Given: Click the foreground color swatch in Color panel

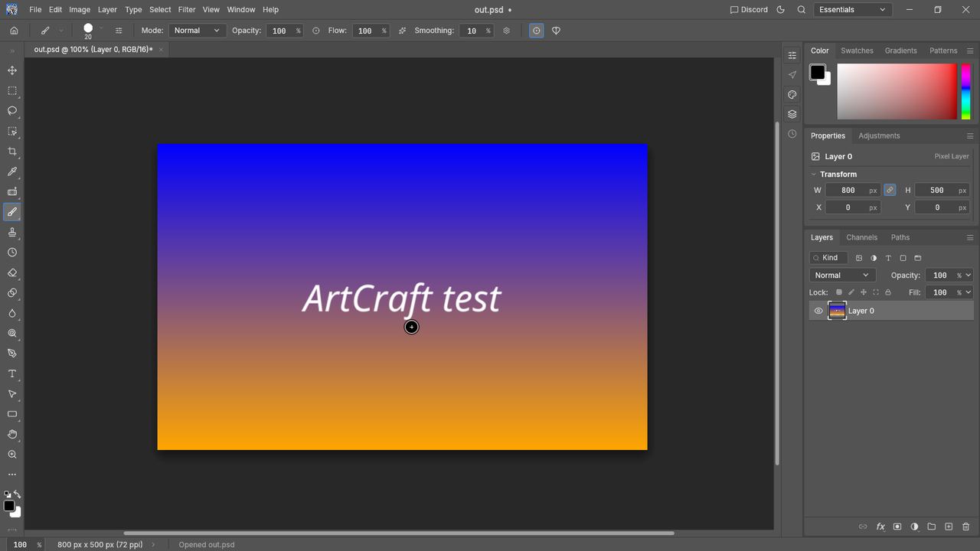Looking at the screenshot, I should coord(817,72).
